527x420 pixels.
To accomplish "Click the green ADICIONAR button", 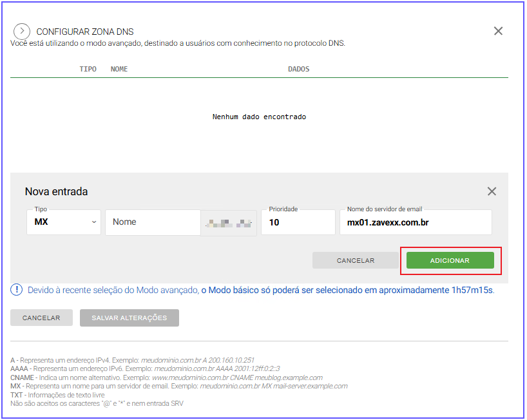I will click(x=450, y=260).
